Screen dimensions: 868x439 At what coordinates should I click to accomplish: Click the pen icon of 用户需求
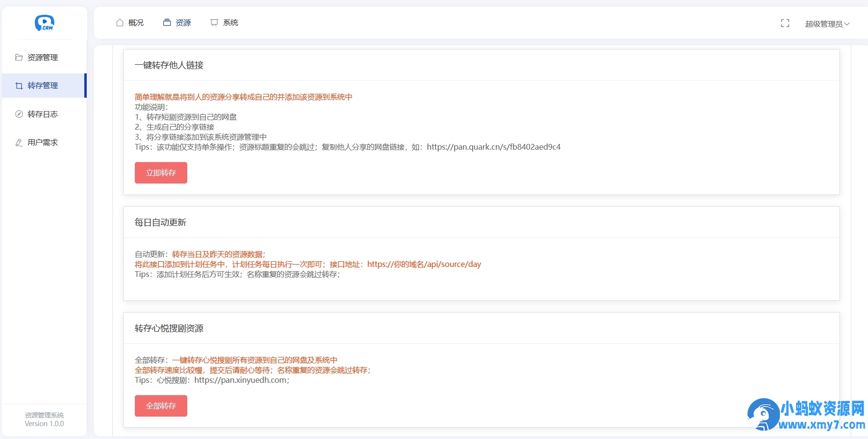click(x=18, y=142)
